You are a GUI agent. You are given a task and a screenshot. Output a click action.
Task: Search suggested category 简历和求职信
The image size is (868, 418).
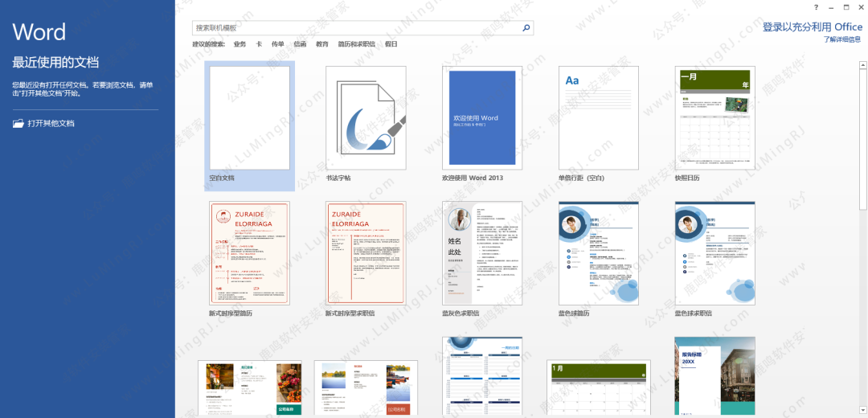(357, 44)
